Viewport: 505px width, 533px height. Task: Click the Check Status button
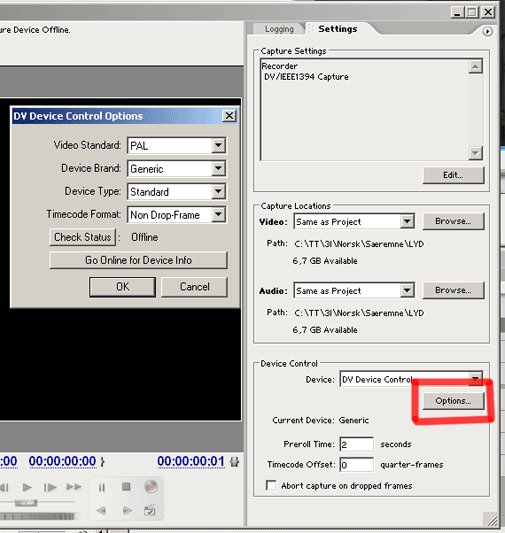click(x=83, y=237)
